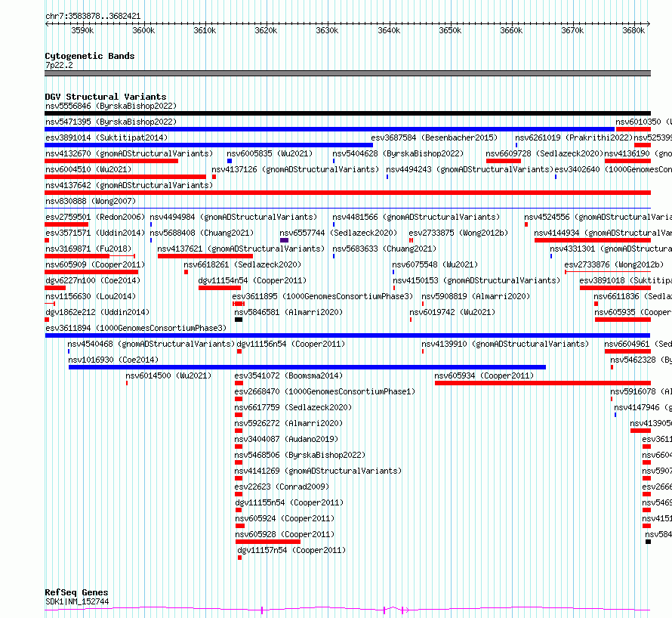This screenshot has height=618, width=672.
Task: Click nsv4494984 gnomAD variant label
Action: (233, 217)
